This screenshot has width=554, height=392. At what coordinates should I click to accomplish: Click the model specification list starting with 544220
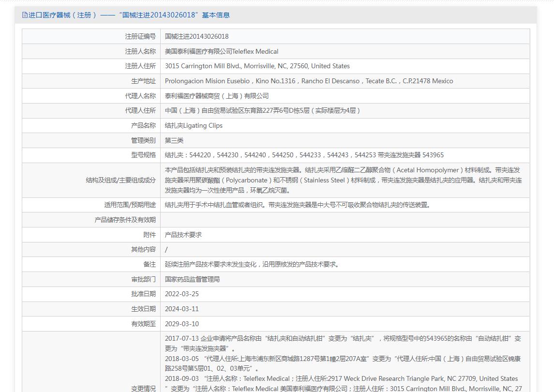(x=304, y=155)
